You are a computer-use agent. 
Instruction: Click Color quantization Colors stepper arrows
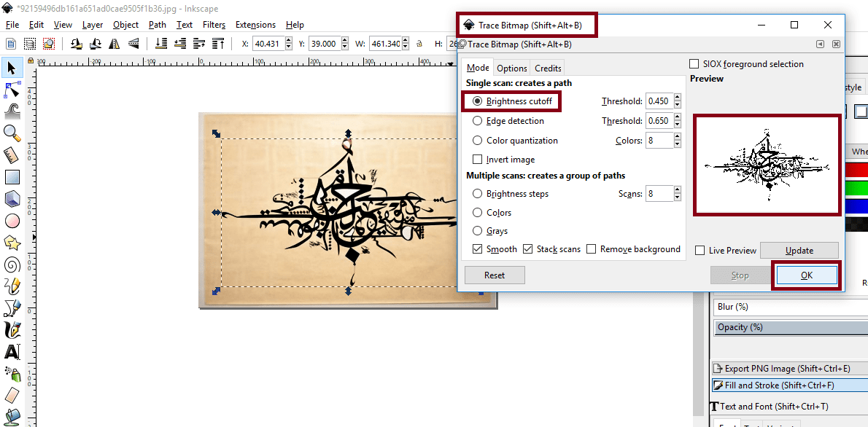677,141
